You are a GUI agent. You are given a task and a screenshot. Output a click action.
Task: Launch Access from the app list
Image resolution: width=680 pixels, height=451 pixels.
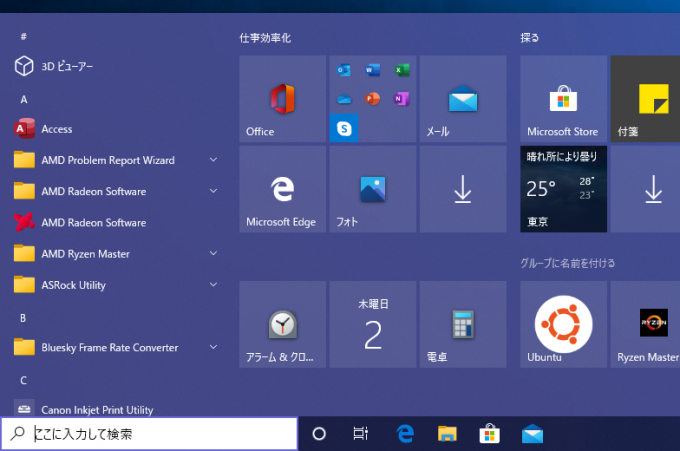(115, 129)
